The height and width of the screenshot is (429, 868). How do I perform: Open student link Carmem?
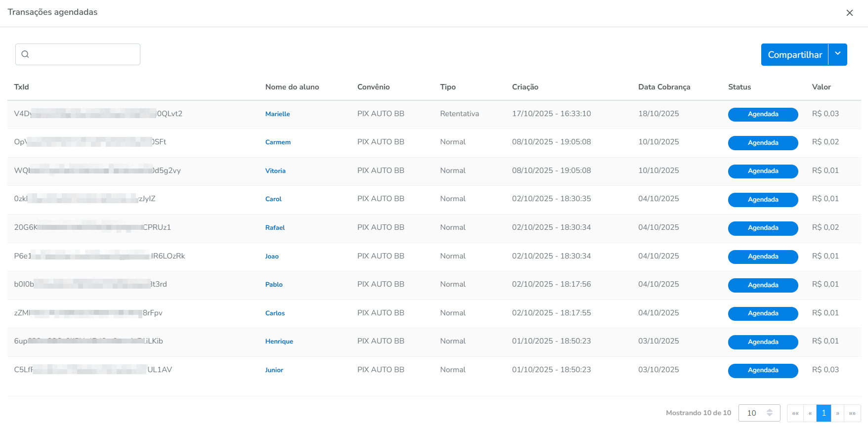(278, 142)
